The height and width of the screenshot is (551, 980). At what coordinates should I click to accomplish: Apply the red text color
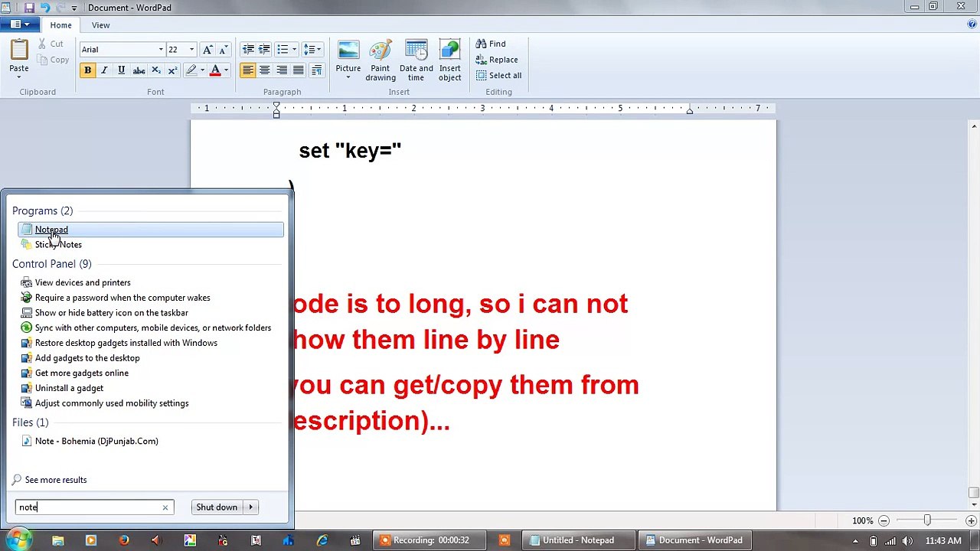(x=215, y=70)
